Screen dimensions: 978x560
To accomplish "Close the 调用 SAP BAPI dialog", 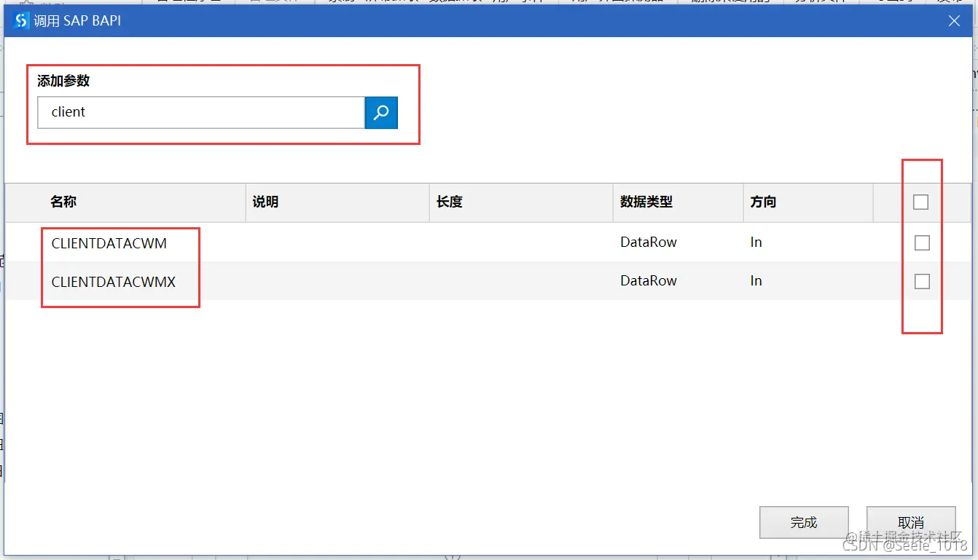I will point(954,21).
